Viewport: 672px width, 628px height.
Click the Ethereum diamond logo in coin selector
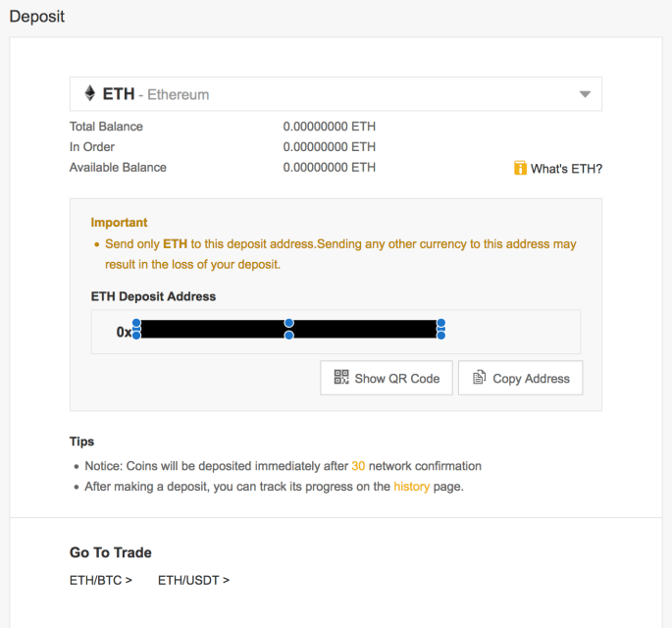[x=90, y=94]
